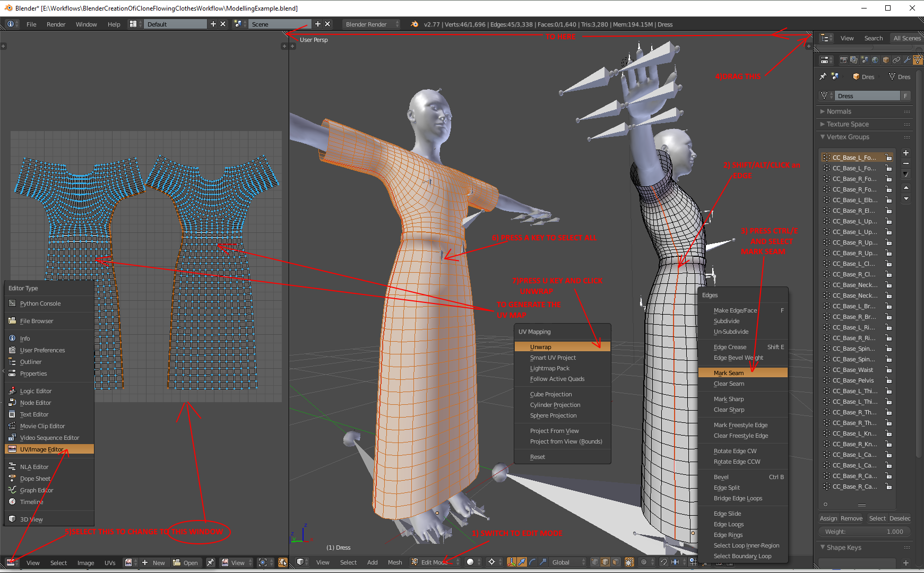Click Remove vertex group button
The image size is (924, 573).
point(852,518)
